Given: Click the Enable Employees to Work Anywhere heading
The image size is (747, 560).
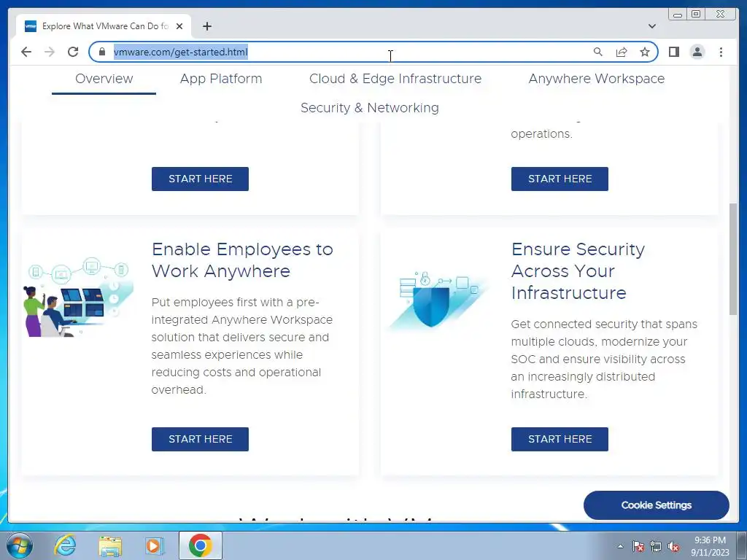Looking at the screenshot, I should point(242,260).
